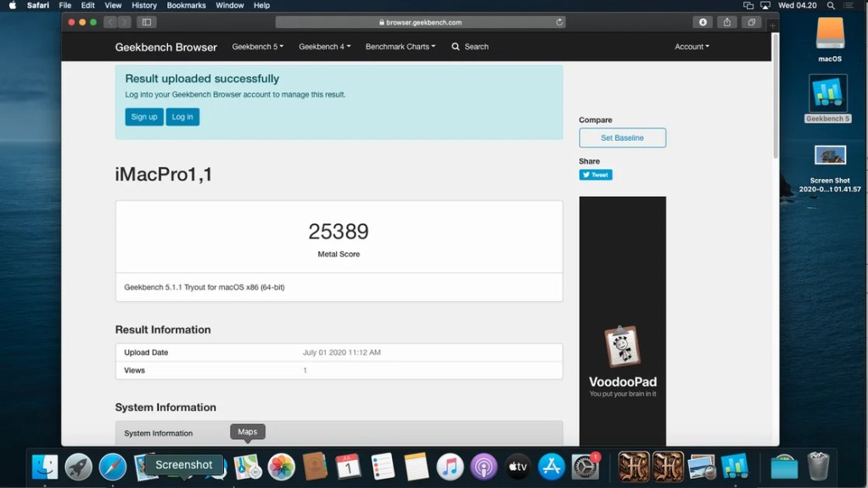Open the File menu
Screen dimensions: 868x488
pos(64,6)
